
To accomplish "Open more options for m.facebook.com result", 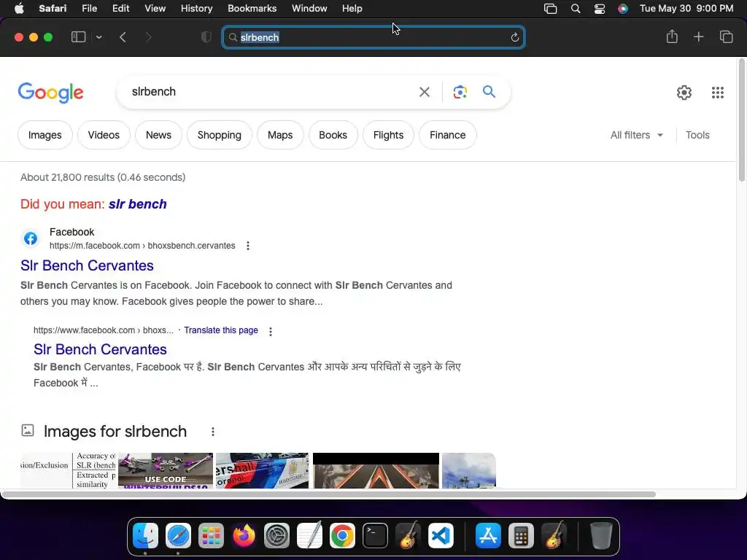I will [x=248, y=246].
